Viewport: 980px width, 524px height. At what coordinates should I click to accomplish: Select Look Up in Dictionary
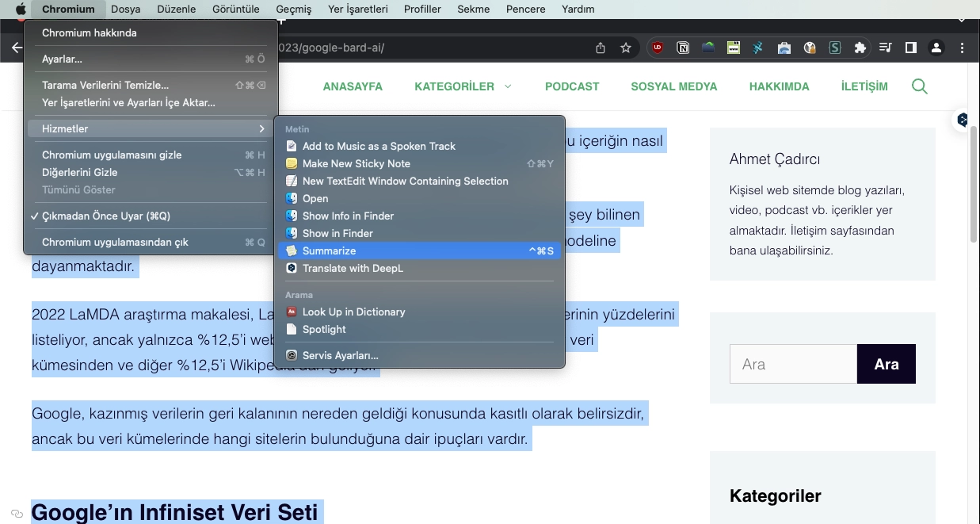421,312
